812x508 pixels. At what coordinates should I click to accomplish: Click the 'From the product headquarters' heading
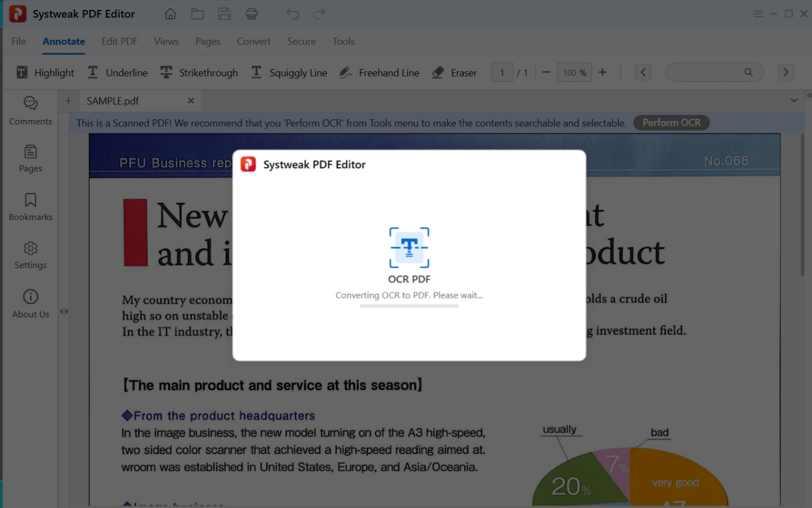pos(218,416)
